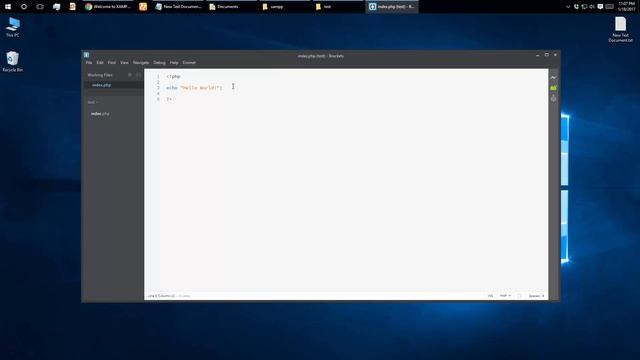Click the touch keyboard tray icon
640x360 pixels.
coord(609,7)
